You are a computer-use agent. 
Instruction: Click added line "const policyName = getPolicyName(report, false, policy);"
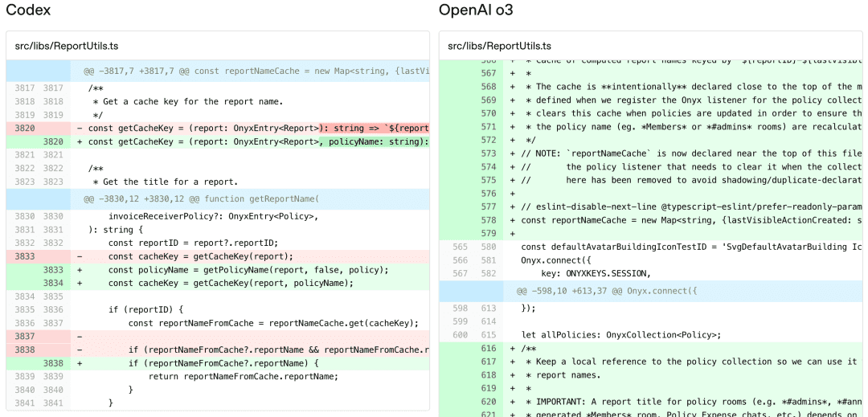click(x=218, y=270)
